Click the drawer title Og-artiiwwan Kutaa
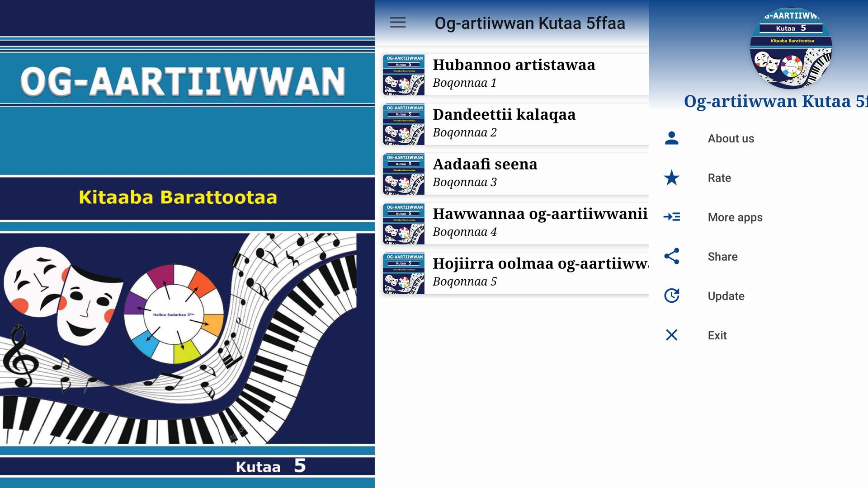Screen dimensions: 868x488 coord(776,101)
